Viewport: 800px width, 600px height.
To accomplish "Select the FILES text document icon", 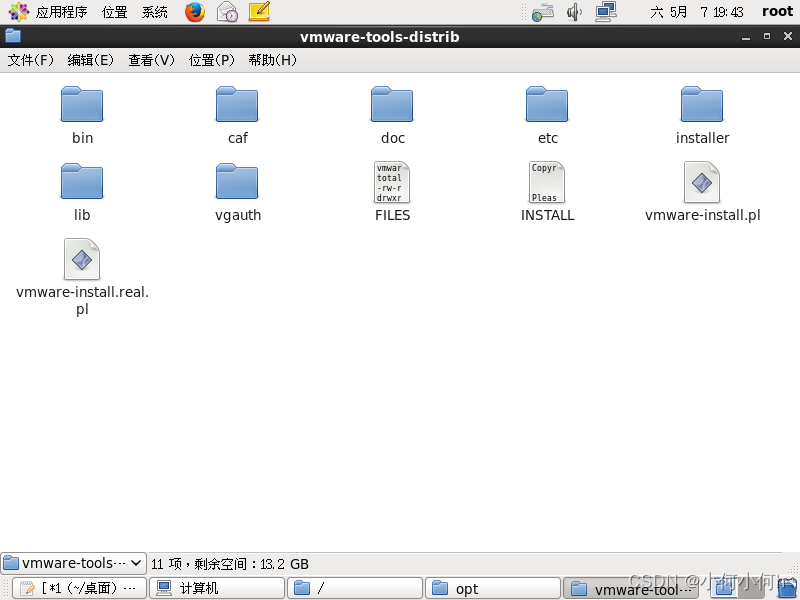I will (392, 182).
